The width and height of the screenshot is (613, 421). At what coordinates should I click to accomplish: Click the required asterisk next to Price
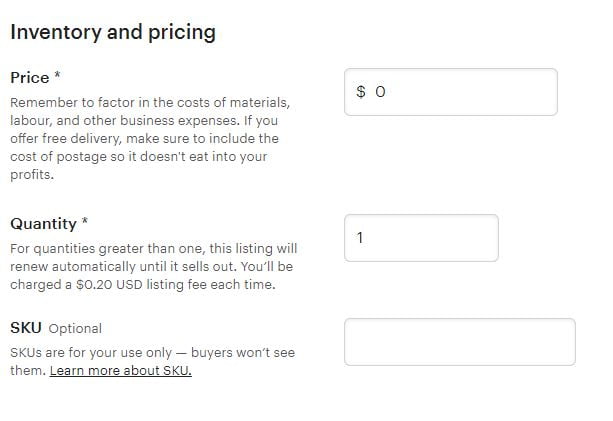coord(58,76)
